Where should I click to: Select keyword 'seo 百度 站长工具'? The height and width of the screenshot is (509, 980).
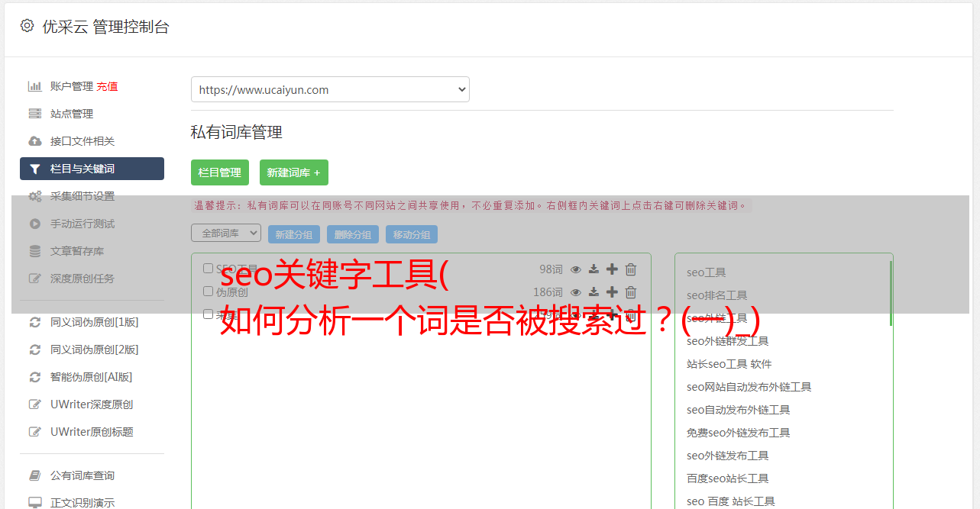pyautogui.click(x=731, y=501)
